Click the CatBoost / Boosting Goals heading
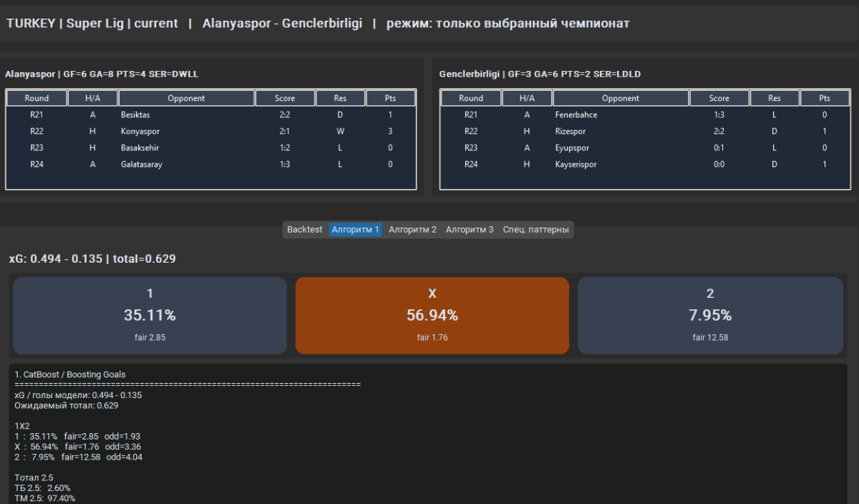This screenshot has width=859, height=504. click(x=70, y=374)
